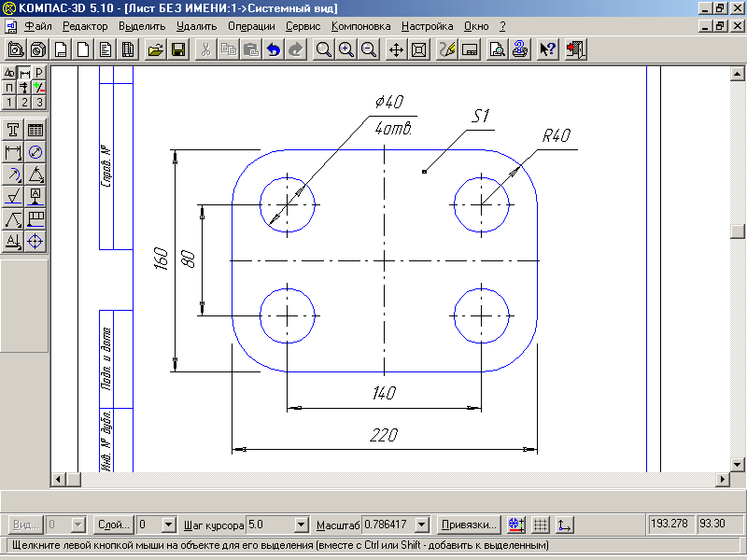Click the Слой... button

click(x=114, y=525)
